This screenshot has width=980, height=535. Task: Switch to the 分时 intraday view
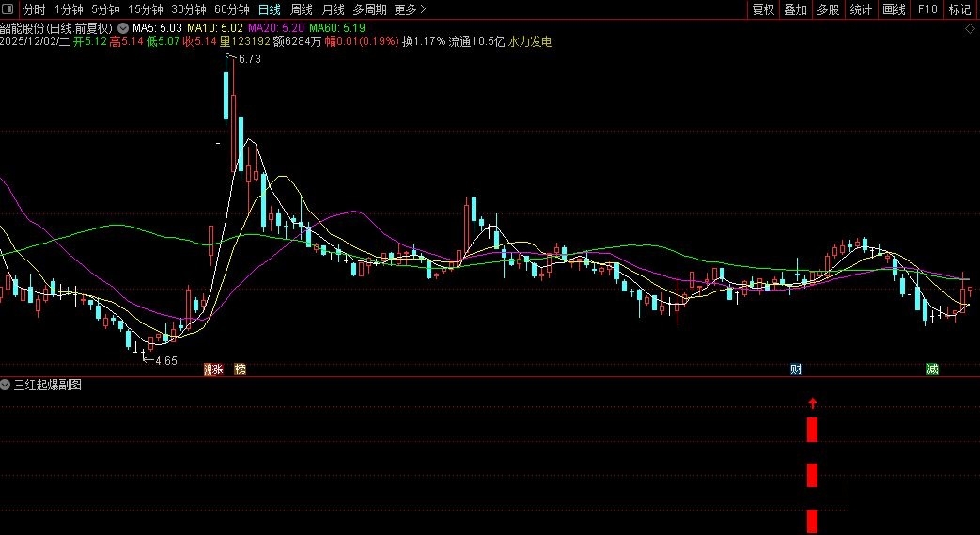[35, 9]
